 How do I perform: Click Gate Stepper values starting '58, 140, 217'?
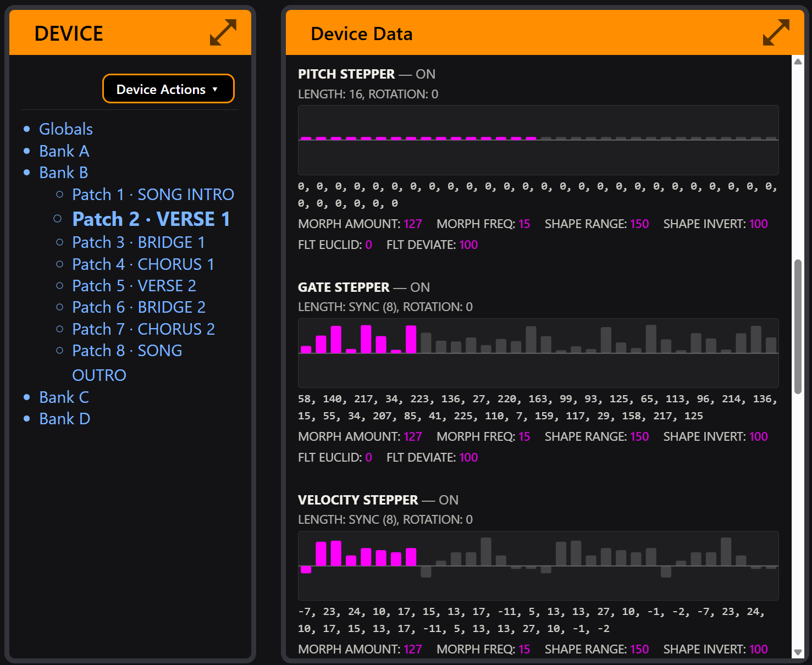point(538,407)
